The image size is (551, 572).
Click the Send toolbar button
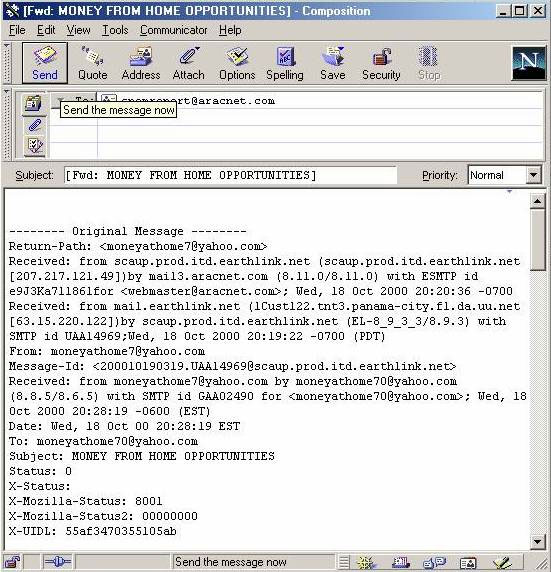tap(45, 63)
